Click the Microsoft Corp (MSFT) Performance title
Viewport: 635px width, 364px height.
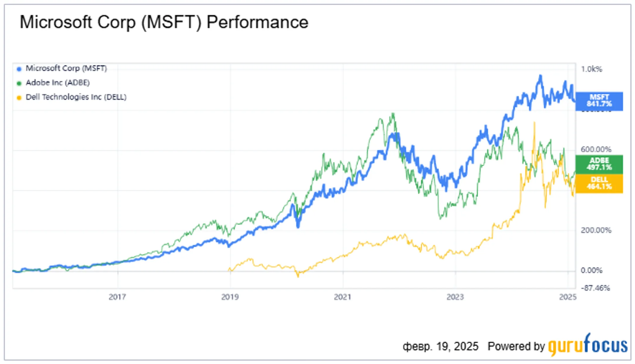coord(164,22)
